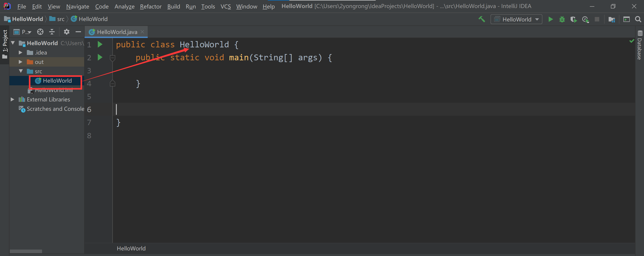Screen dimensions: 644x256
Task: Open Search Everywhere magnifier icon
Action: 638,19
